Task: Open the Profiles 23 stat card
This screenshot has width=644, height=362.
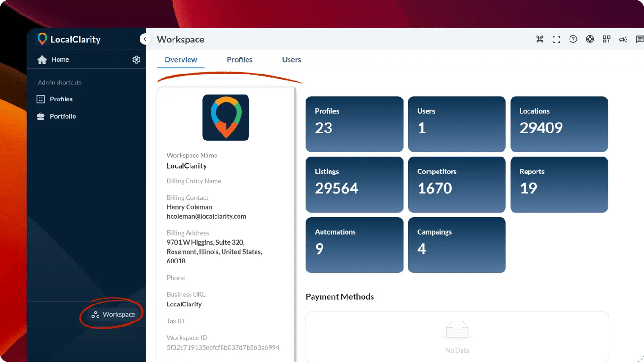Action: 355,124
